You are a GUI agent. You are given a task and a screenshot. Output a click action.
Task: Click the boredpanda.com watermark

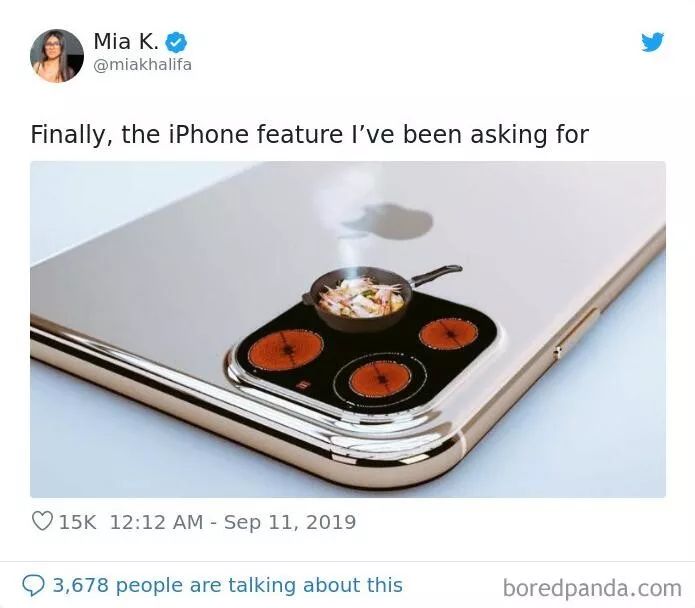pyautogui.click(x=592, y=588)
